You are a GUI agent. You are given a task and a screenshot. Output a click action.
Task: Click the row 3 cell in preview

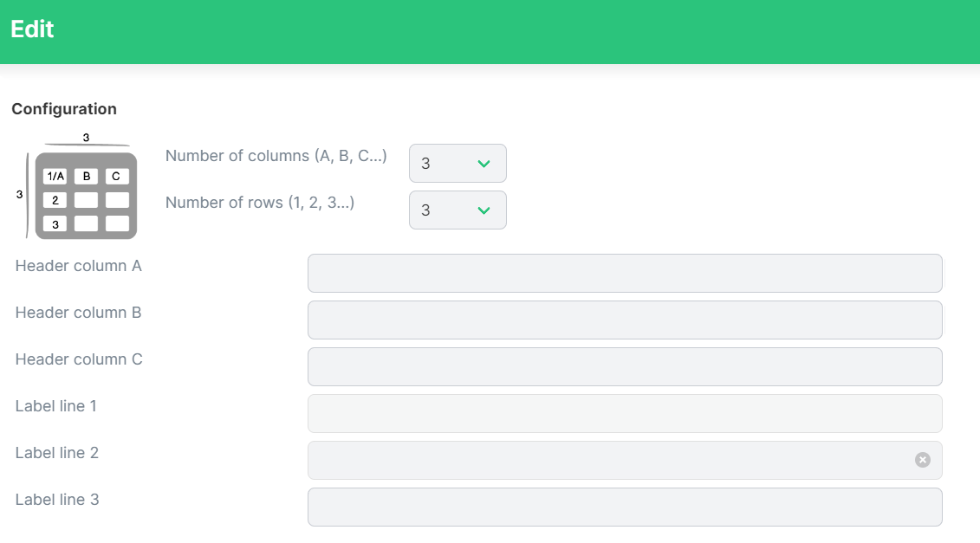55,223
